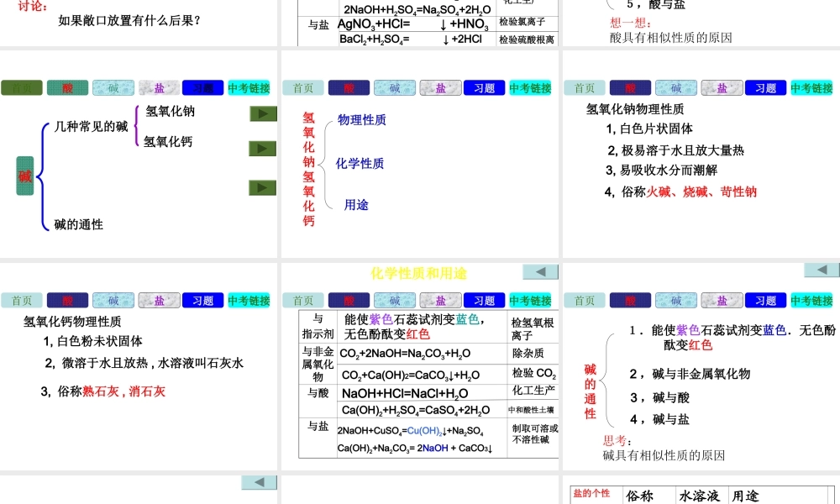Click the 碱的通性 text on the 几种常见的碱 slide
Image resolution: width=840 pixels, height=504 pixels.
[x=79, y=224]
